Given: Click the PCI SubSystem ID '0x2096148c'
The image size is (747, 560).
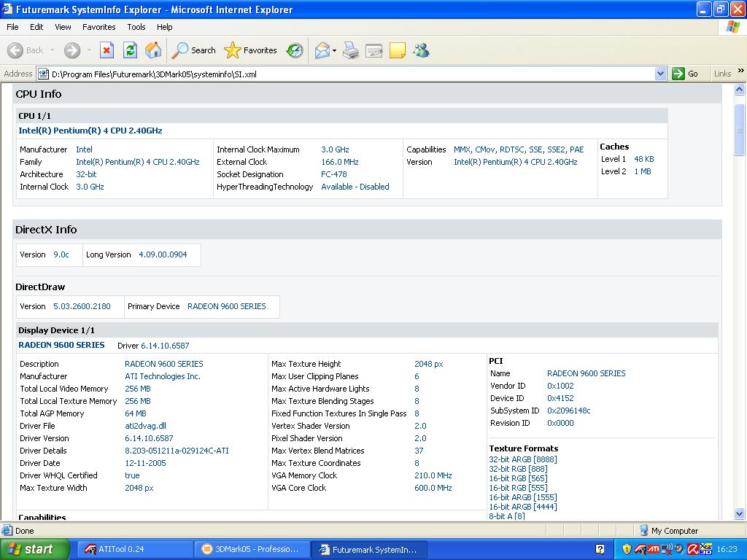Looking at the screenshot, I should 569,411.
